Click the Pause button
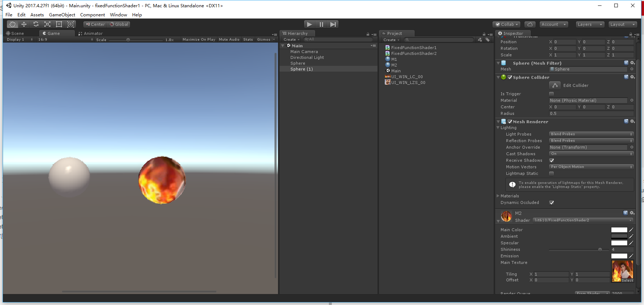Viewport: 644px width, 305px height. click(321, 24)
